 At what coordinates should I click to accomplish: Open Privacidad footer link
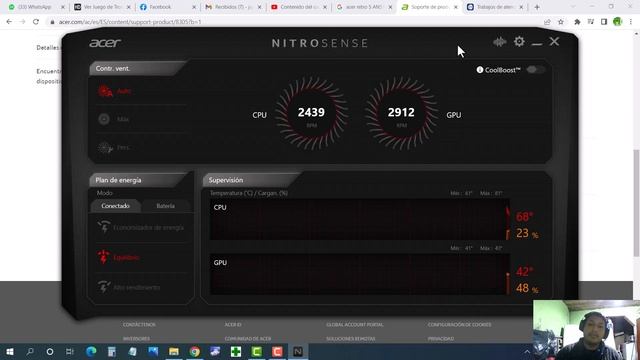(x=441, y=339)
